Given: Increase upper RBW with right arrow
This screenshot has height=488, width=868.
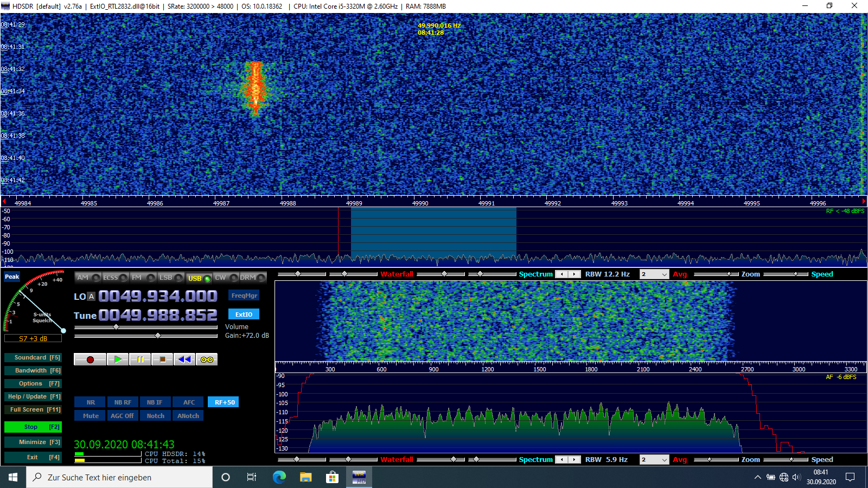Looking at the screenshot, I should click(575, 274).
